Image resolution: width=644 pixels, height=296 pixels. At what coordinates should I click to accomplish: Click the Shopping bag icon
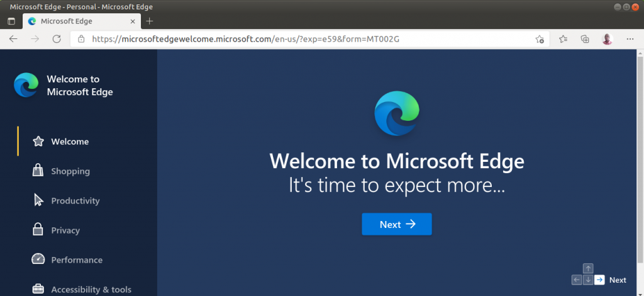tap(38, 170)
